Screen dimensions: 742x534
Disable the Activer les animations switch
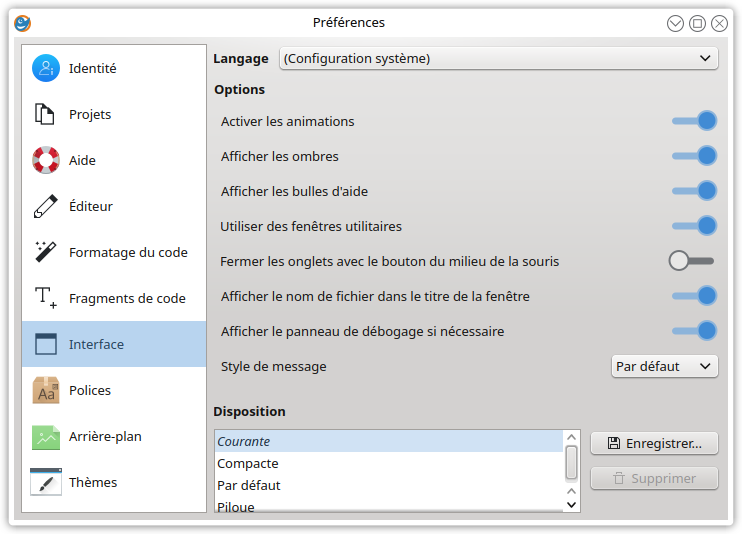click(x=694, y=121)
